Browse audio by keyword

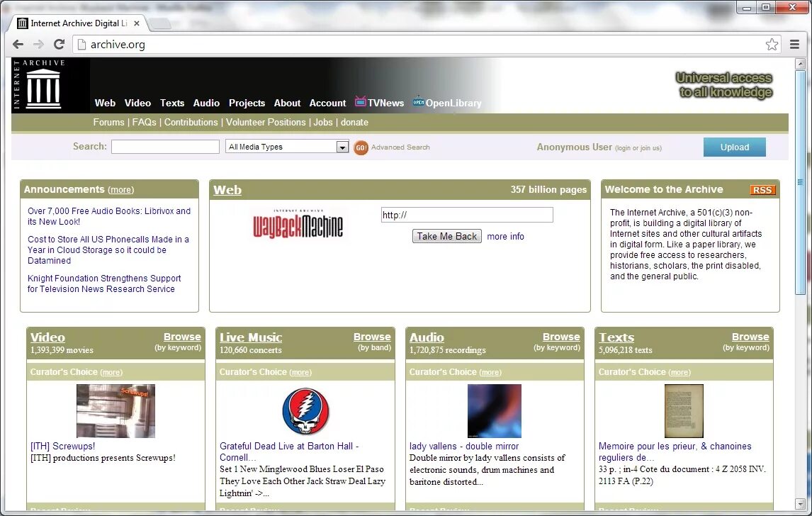point(561,337)
